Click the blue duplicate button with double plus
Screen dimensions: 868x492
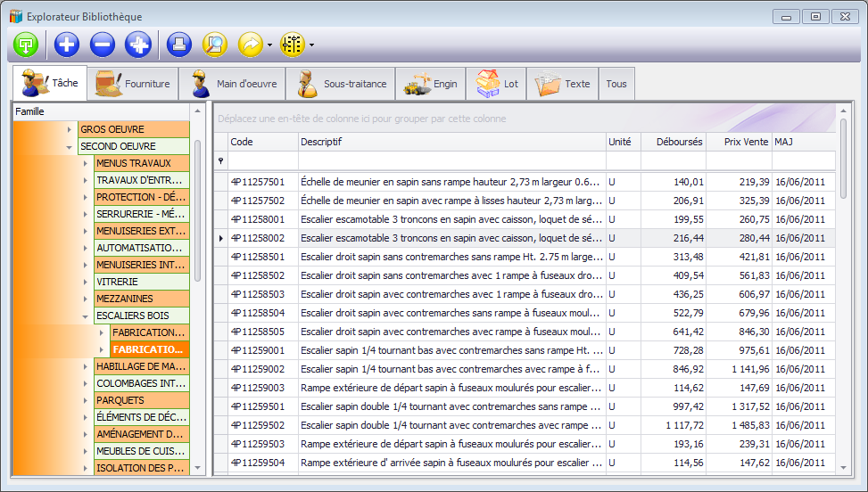point(138,44)
